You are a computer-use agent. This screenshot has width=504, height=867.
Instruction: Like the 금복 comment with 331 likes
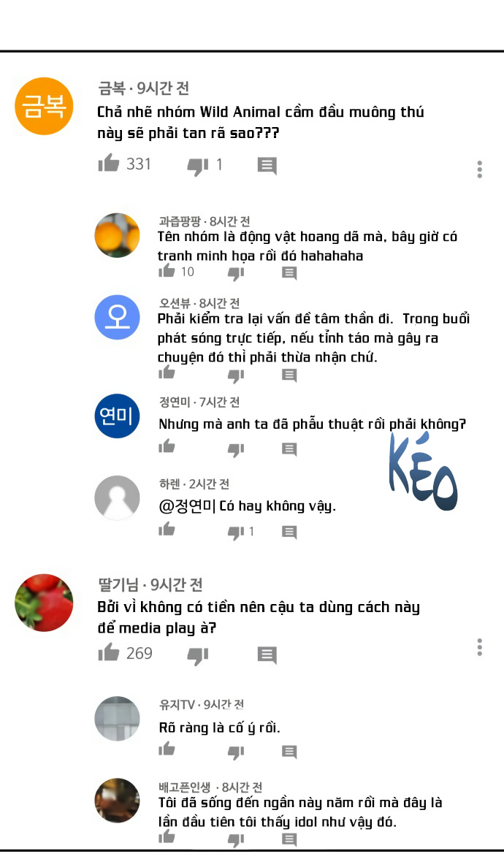(109, 163)
